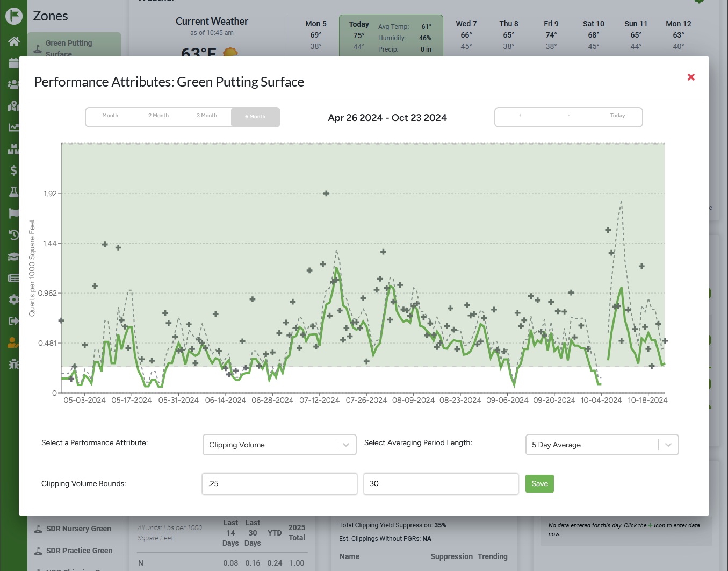Select Mon 12 weather forecast
Image resolution: width=728 pixels, height=571 pixels.
point(679,35)
